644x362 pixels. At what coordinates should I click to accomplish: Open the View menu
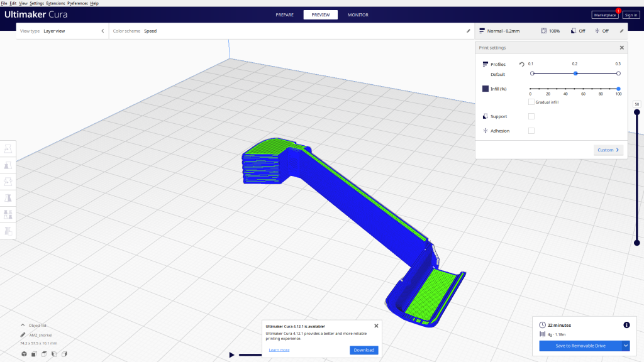point(23,3)
